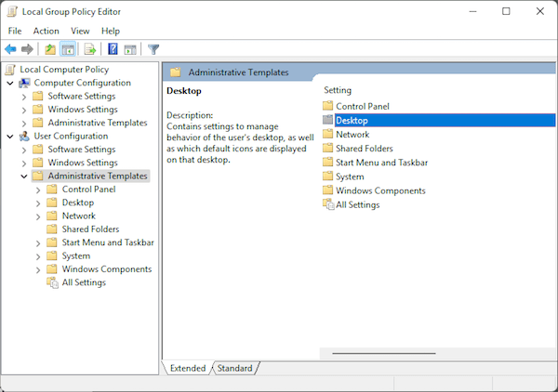Click folder icon beside Network in Setting list

pyautogui.click(x=327, y=134)
